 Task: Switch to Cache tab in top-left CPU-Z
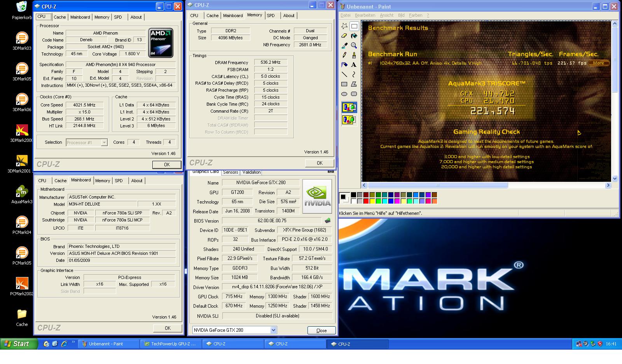pyautogui.click(x=59, y=17)
